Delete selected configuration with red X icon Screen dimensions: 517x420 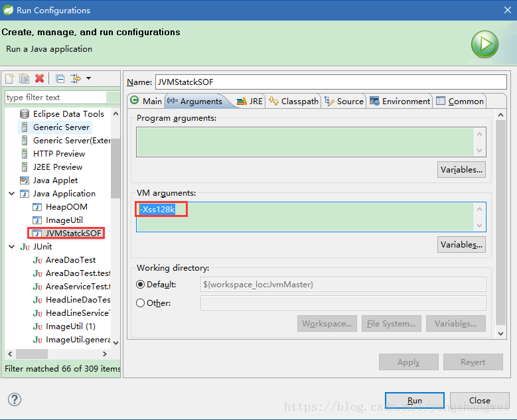[40, 78]
